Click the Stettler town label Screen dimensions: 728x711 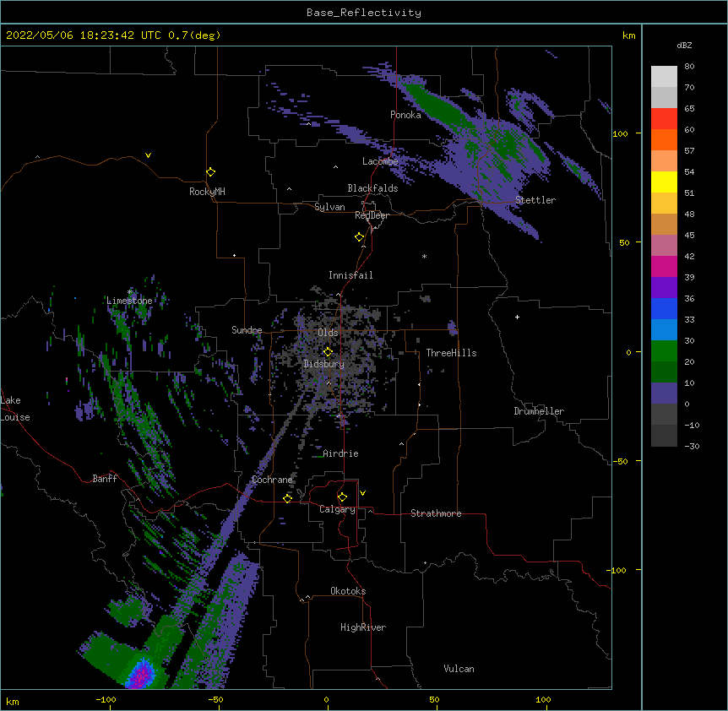535,200
